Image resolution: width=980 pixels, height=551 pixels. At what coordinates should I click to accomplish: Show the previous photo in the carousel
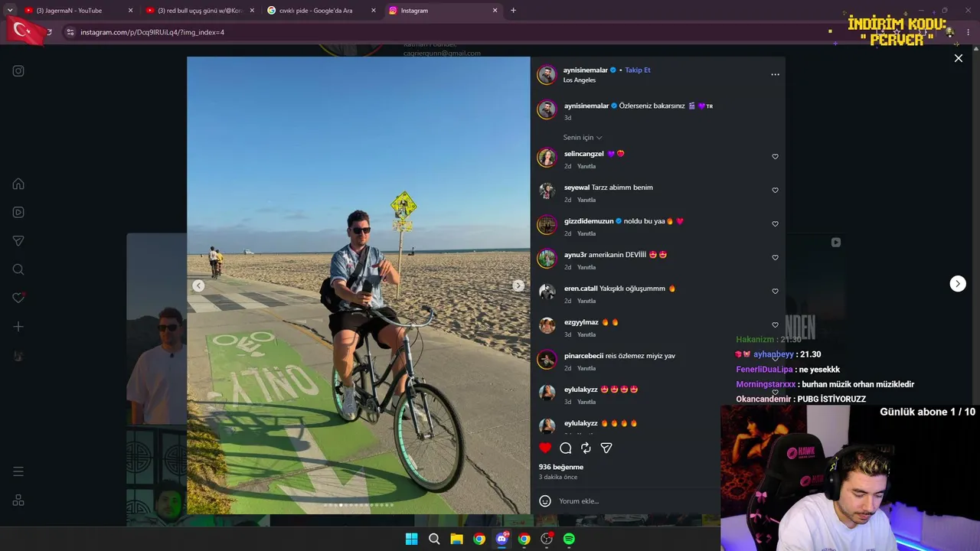[198, 285]
